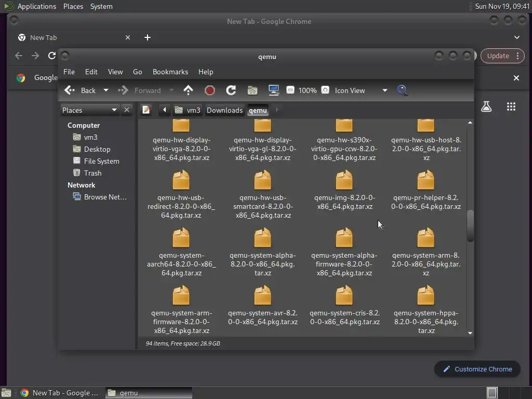This screenshot has width=532, height=399.
Task: Open Trash in the sidebar
Action: pos(92,173)
